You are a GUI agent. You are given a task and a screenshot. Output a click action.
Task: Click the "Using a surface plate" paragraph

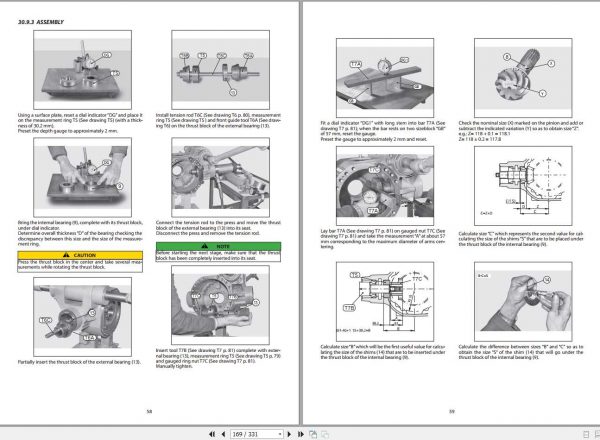[x=80, y=123]
